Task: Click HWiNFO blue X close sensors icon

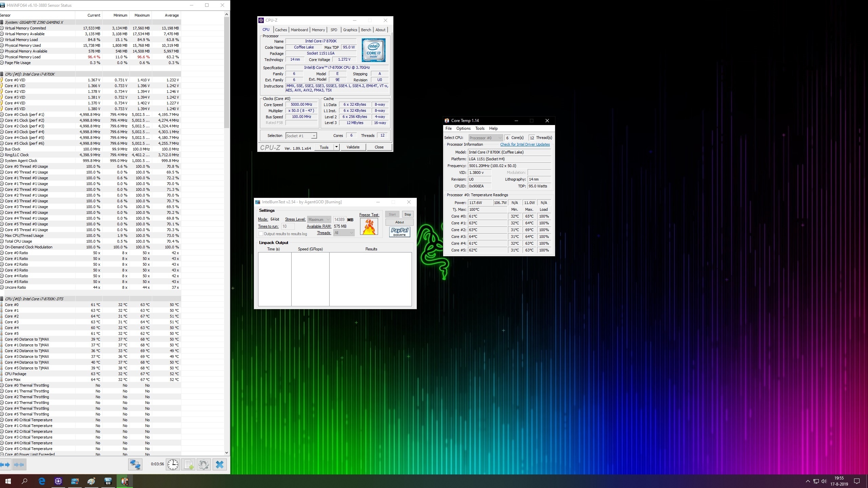Action: 220,464
